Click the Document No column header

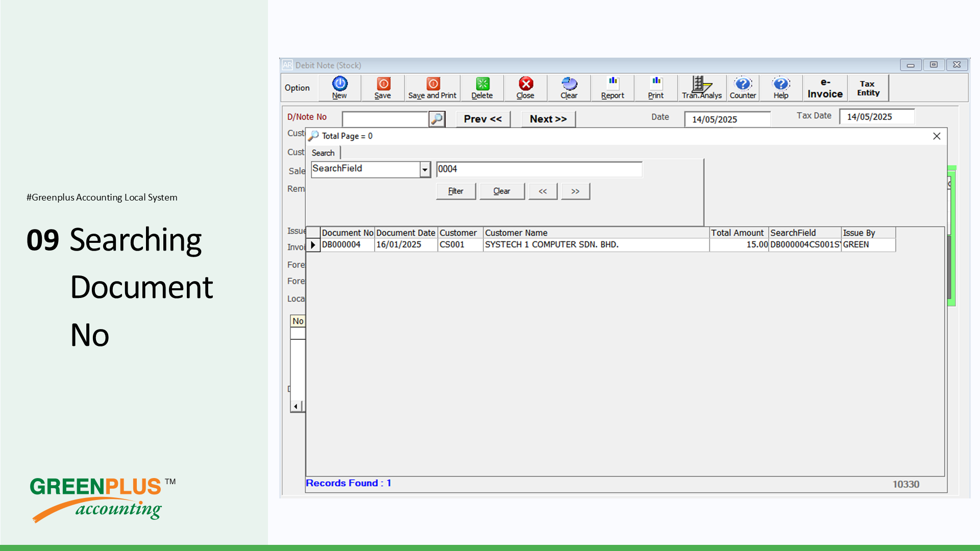[348, 233]
